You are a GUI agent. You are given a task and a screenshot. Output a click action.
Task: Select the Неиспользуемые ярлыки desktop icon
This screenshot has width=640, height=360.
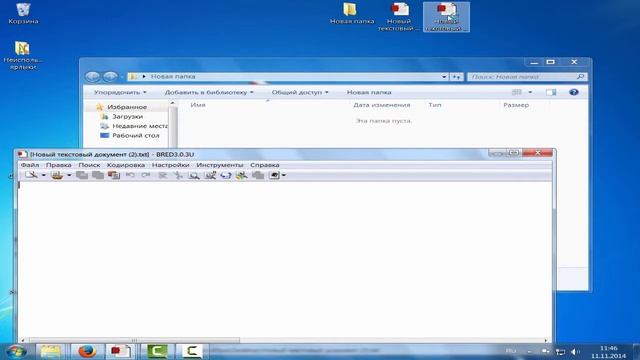pyautogui.click(x=23, y=55)
